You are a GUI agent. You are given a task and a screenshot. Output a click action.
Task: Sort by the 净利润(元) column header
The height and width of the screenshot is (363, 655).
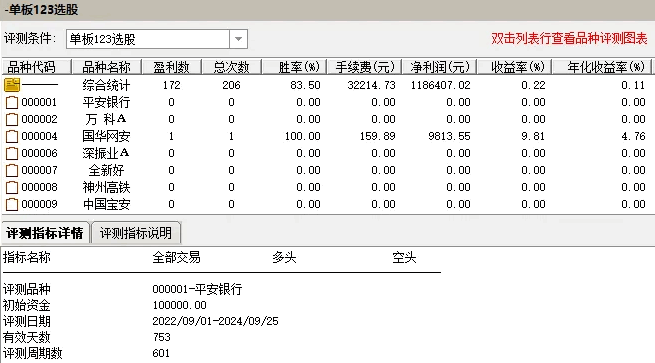(x=439, y=67)
